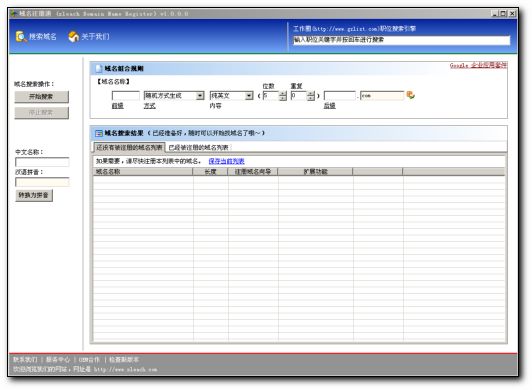Viewport: 532px width, 390px height.
Task: Click the 内容 label below dropdown
Action: click(x=215, y=106)
